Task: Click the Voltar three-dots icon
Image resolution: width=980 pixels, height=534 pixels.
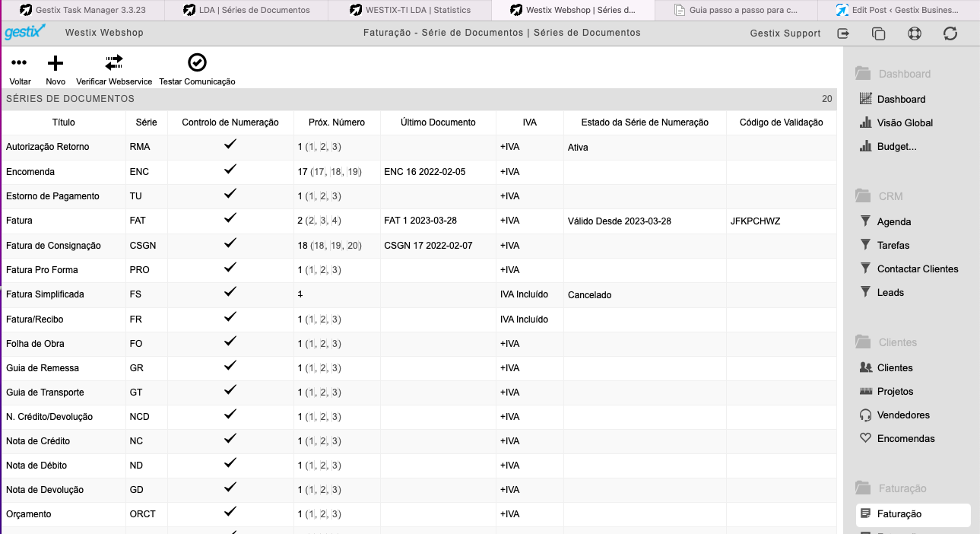Action: [20, 63]
